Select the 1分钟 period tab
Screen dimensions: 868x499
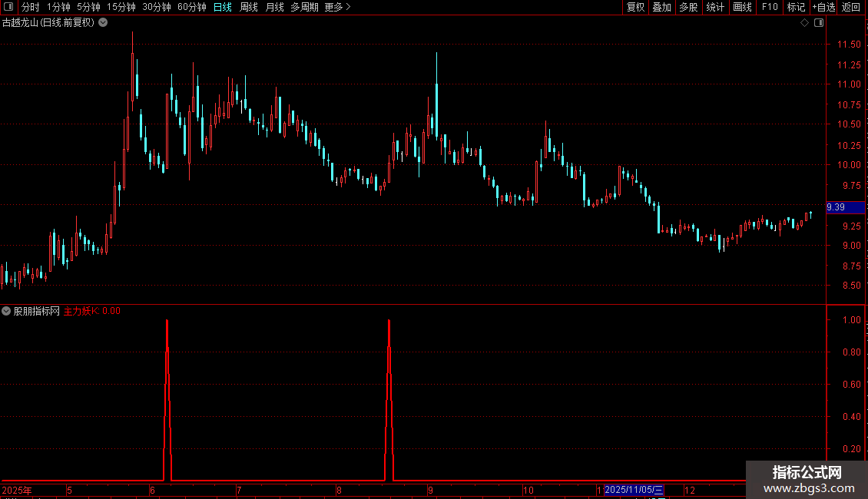coord(58,7)
